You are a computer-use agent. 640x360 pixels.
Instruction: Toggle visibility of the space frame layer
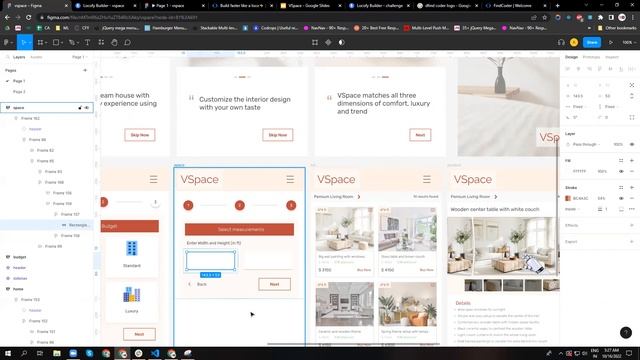pyautogui.click(x=87, y=108)
